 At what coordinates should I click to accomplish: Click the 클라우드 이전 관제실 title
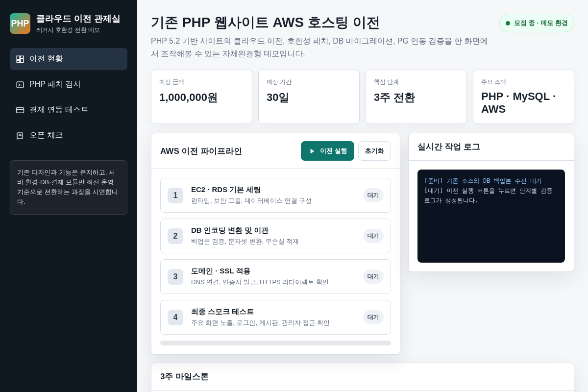point(78,19)
